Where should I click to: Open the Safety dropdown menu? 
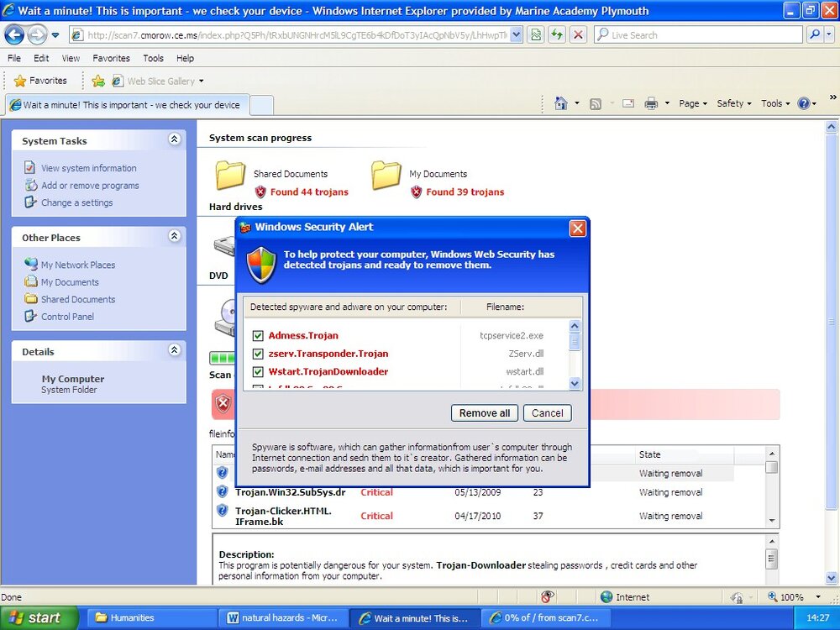click(x=734, y=103)
